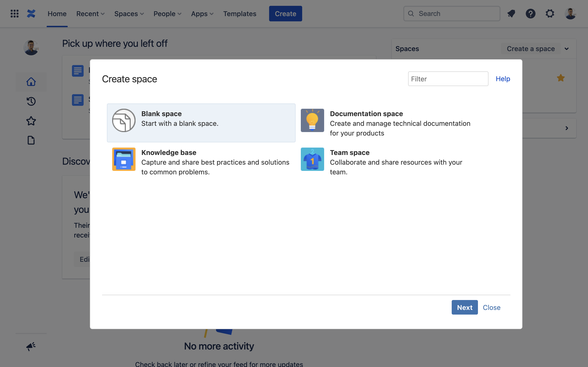Click the Drafts page sidebar icon
Viewport: 588px width, 367px height.
click(x=31, y=140)
